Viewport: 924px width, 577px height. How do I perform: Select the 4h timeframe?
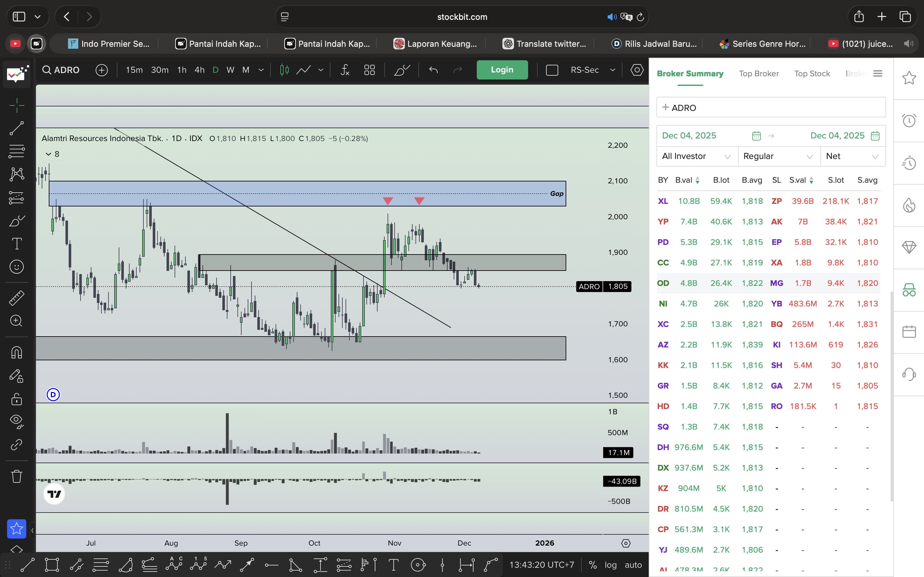(x=199, y=70)
